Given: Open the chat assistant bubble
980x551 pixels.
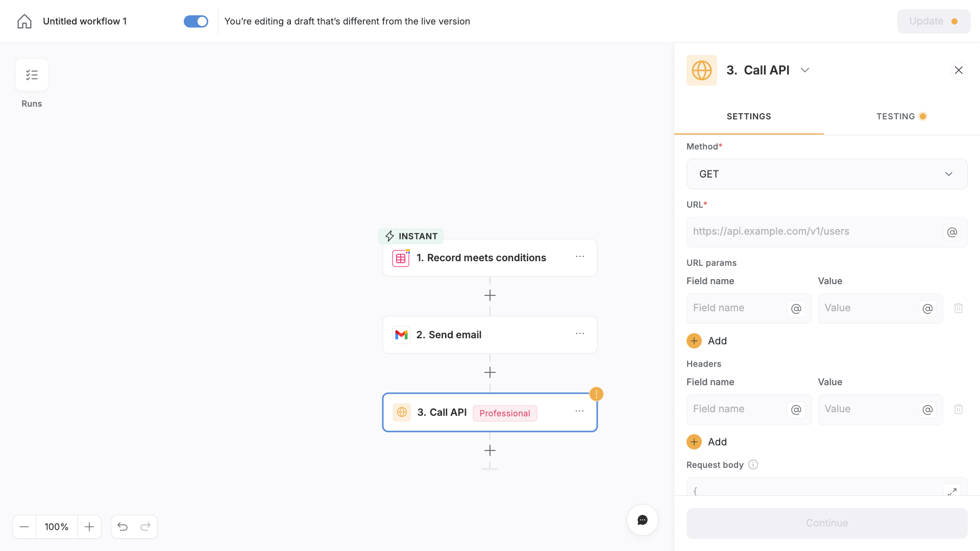Looking at the screenshot, I should (642, 520).
